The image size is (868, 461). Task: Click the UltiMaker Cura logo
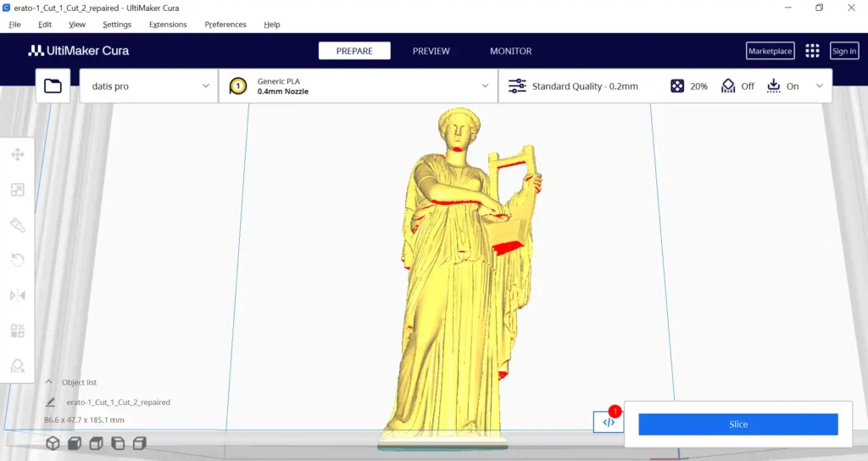coord(79,51)
